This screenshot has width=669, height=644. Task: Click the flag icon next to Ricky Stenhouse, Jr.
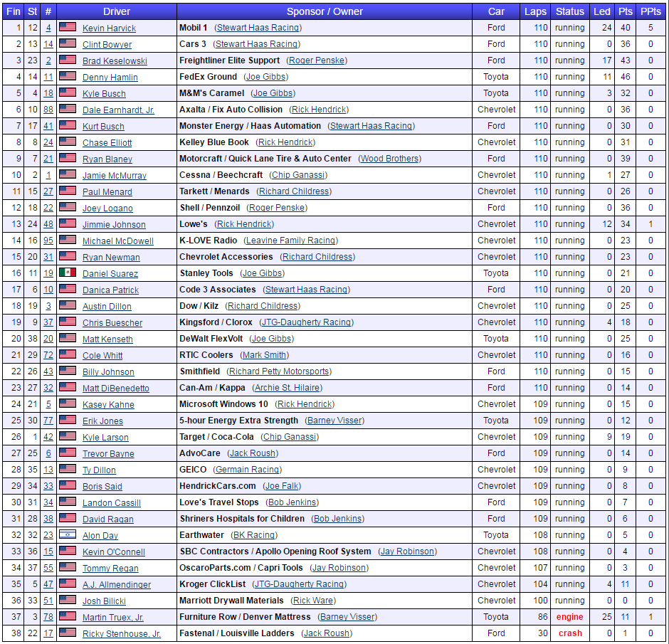pyautogui.click(x=68, y=633)
